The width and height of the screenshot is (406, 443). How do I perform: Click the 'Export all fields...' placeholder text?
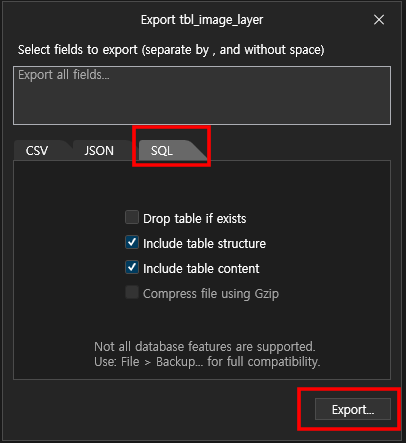pyautogui.click(x=64, y=75)
